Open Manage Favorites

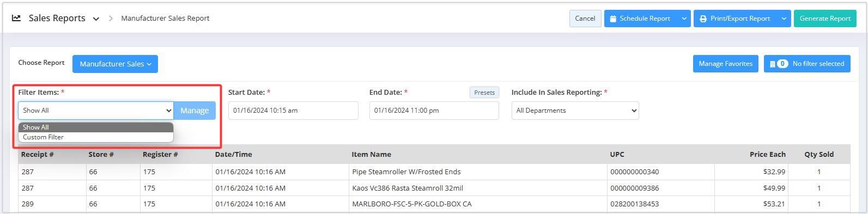click(x=725, y=64)
